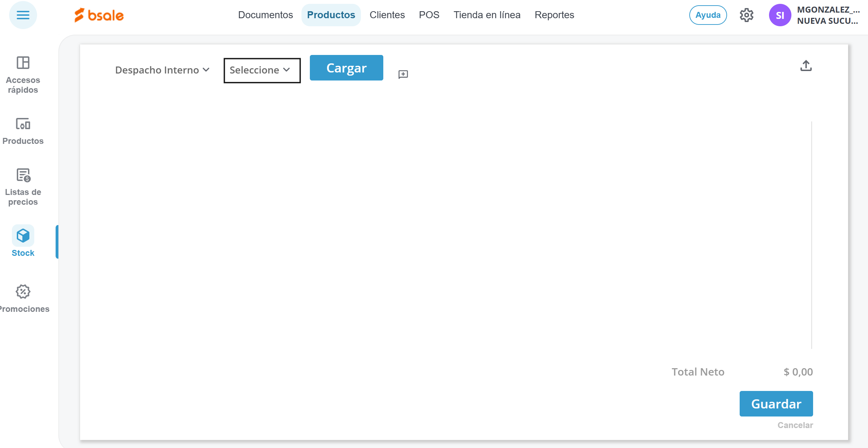Select the Stock cube icon
868x448 pixels.
(x=23, y=236)
